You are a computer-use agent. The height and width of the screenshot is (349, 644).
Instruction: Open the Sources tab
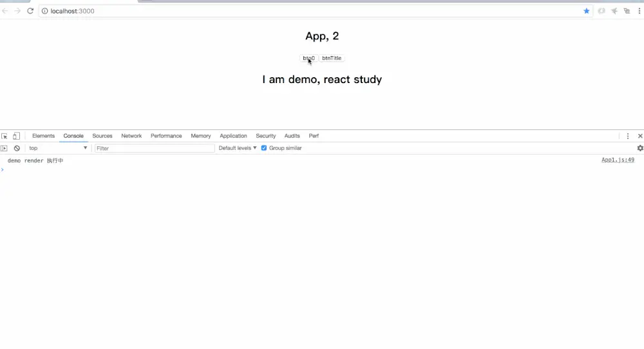point(102,136)
